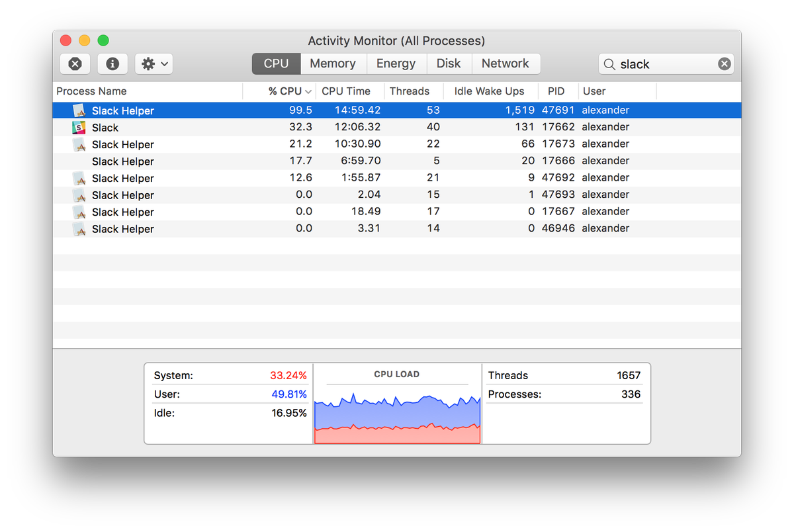Select the Slack Helper row with PID 47691

(397, 111)
